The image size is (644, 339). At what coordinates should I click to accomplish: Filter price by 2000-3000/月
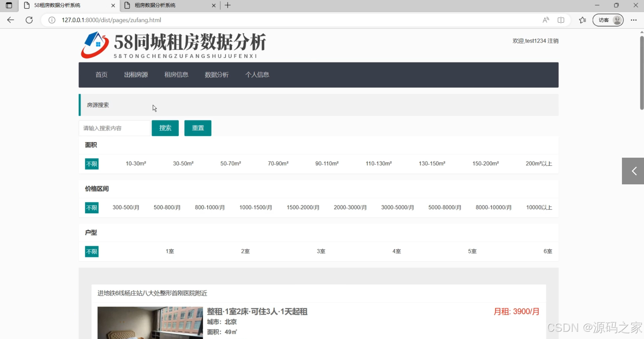(350, 208)
